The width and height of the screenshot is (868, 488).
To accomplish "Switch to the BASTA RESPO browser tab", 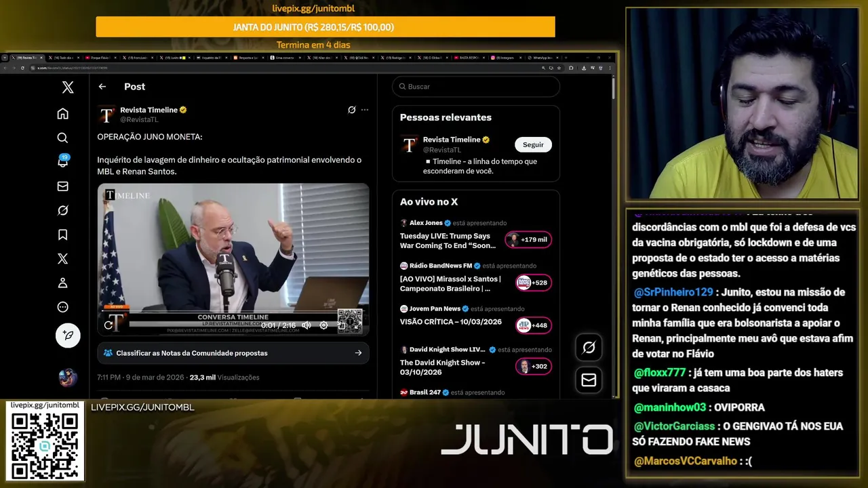I will point(469,58).
